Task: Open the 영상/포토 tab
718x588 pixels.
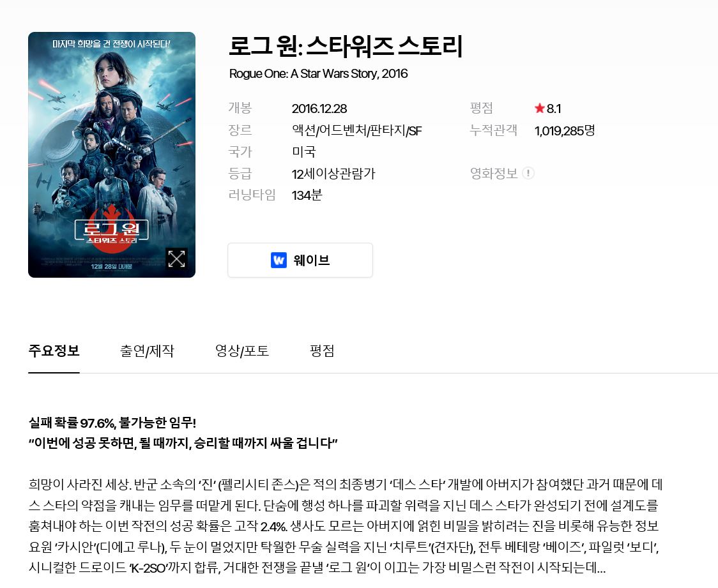Action: 242,351
